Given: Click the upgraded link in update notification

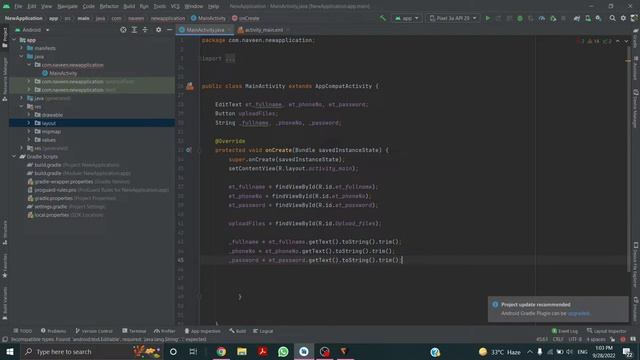Looking at the screenshot, I should coord(578,313).
